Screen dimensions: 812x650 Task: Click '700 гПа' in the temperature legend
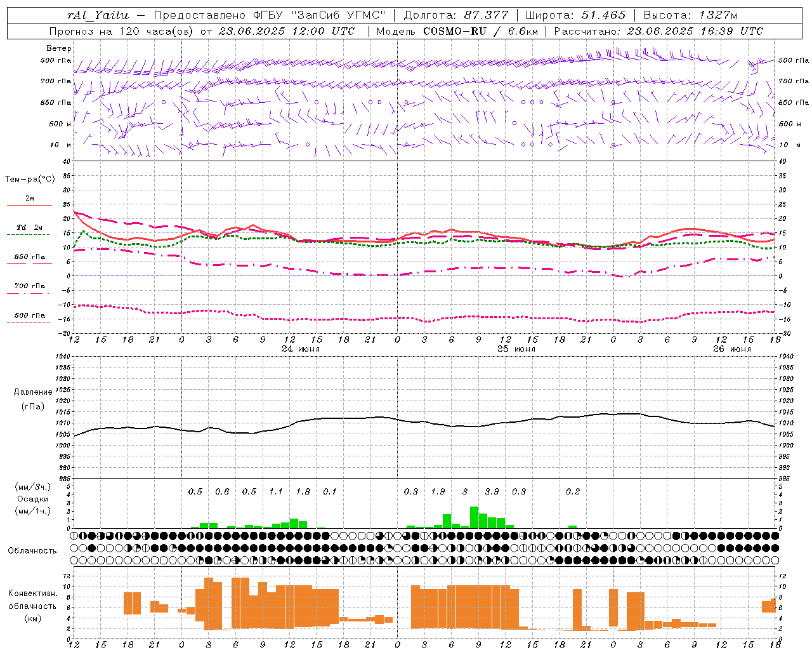(30, 286)
